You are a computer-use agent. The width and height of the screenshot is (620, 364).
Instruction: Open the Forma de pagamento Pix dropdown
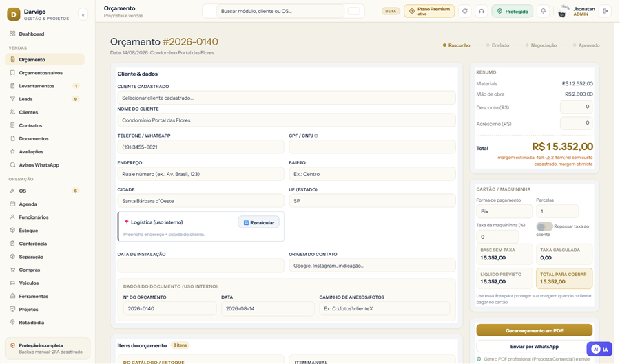click(x=504, y=211)
